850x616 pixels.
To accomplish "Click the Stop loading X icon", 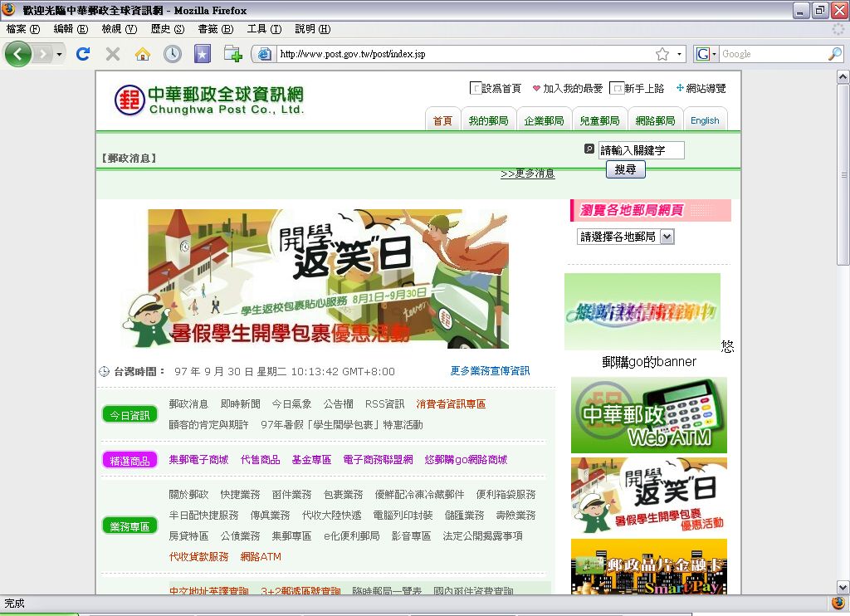I will click(113, 54).
